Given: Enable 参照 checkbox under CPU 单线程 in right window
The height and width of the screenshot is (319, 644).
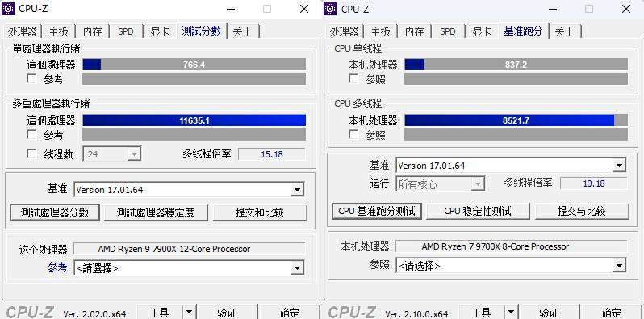Looking at the screenshot, I should pyautogui.click(x=353, y=78).
